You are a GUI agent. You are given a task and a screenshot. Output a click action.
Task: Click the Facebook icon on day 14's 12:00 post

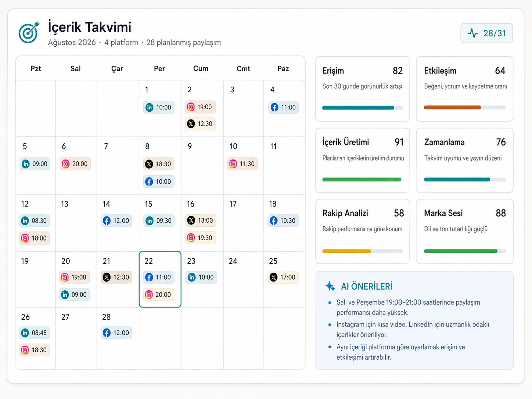tap(107, 220)
